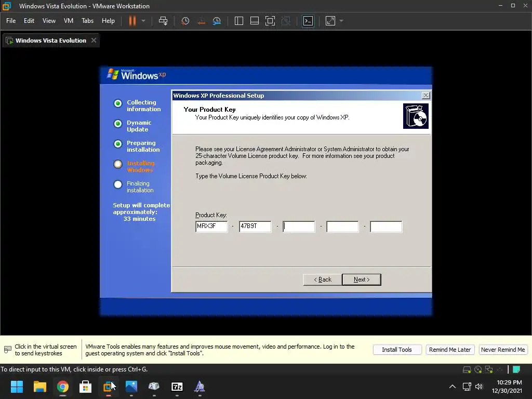Close the Windows XP Professional Setup dialog
532x399 pixels.
pos(426,96)
